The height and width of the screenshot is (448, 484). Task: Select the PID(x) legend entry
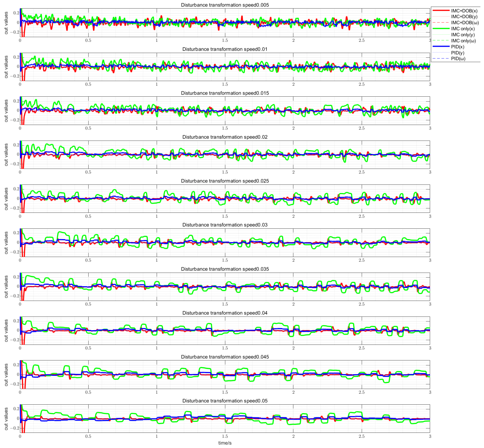[x=458, y=47]
